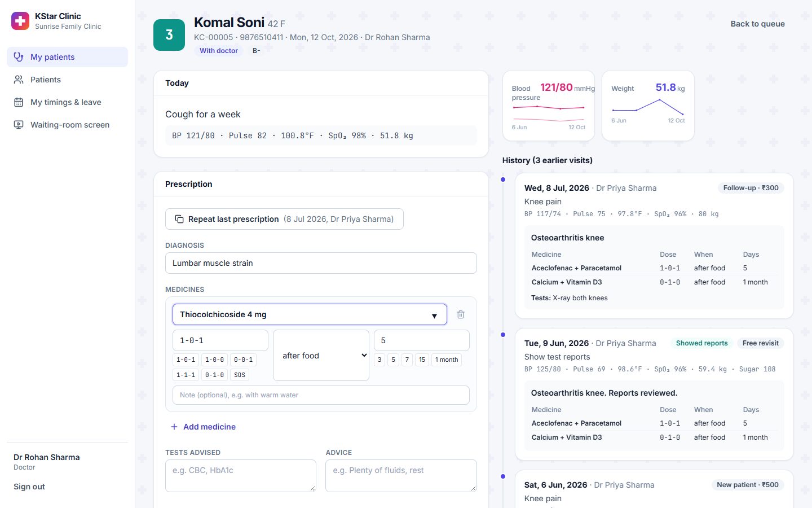Click the queue number 3 badge
Viewport: 812px width, 508px height.
[x=169, y=35]
